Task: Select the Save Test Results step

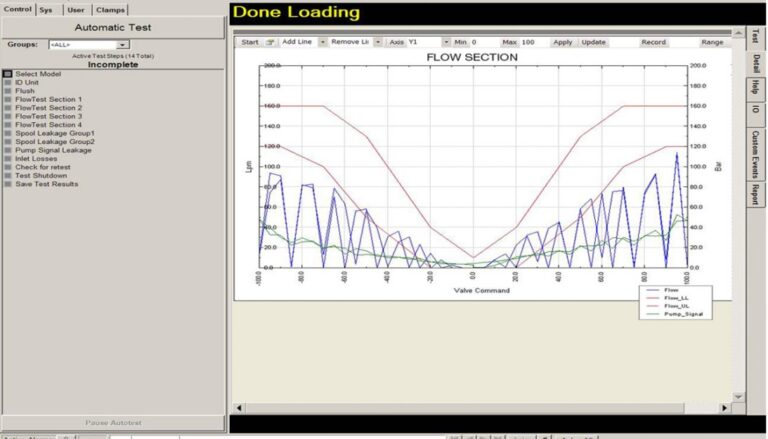Action: (x=47, y=184)
